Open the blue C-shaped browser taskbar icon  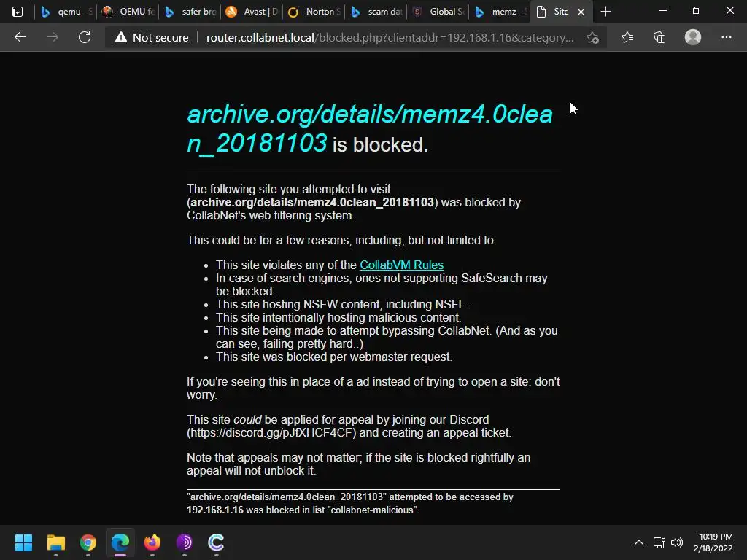pos(216,542)
